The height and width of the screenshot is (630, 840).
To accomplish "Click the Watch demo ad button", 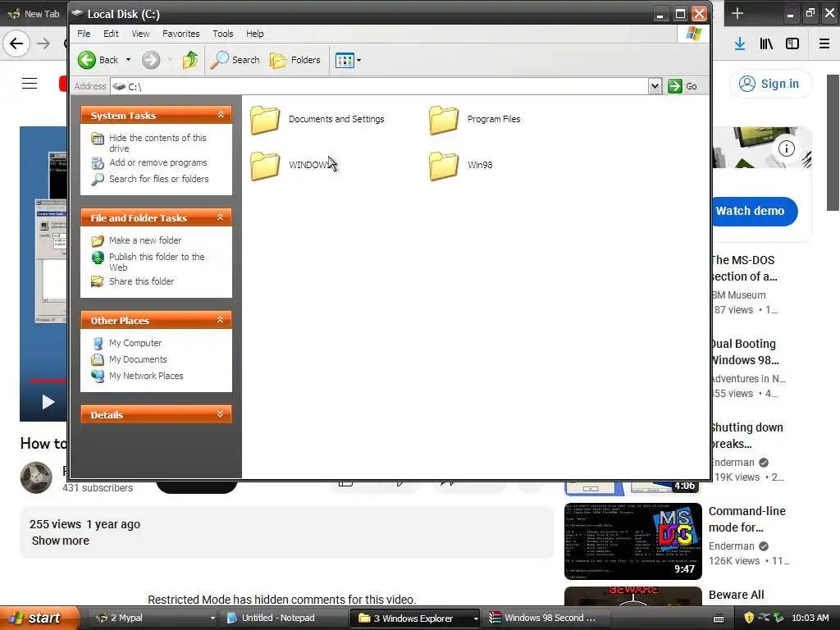I will tap(754, 211).
